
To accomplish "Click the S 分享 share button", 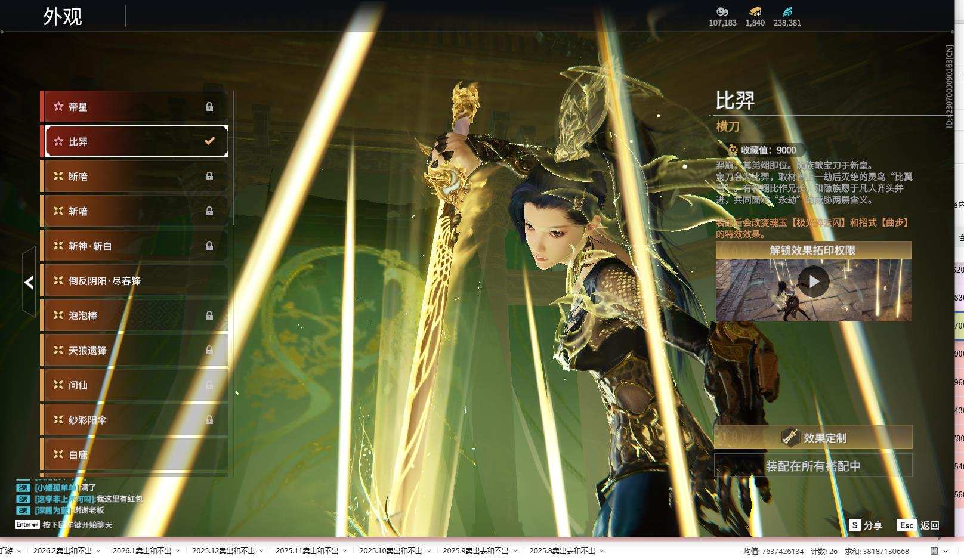I will (x=866, y=525).
